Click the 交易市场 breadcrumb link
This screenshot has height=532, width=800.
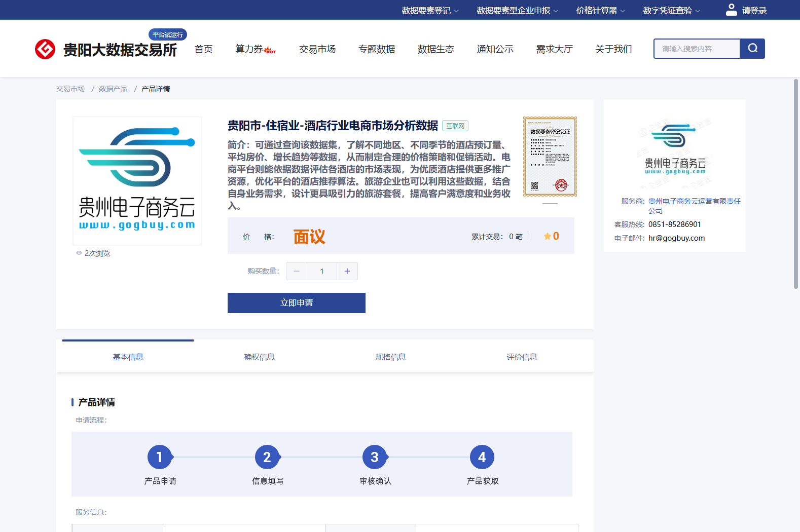(70, 89)
